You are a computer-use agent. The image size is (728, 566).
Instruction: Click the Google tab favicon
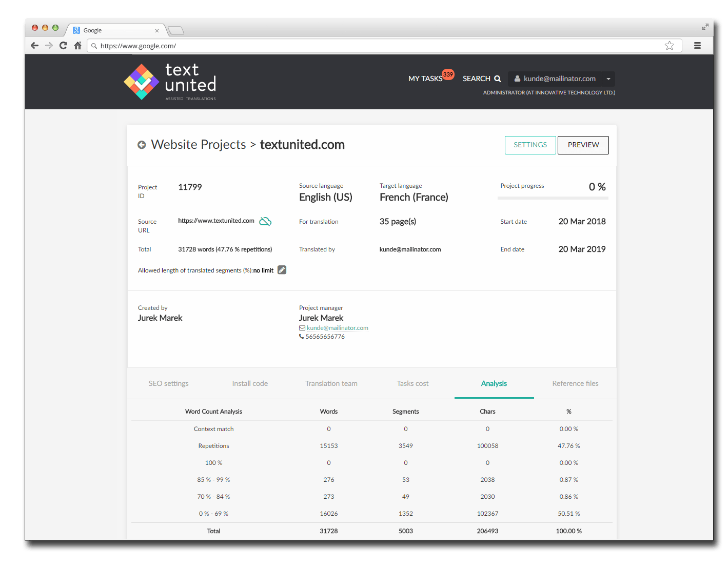[76, 30]
